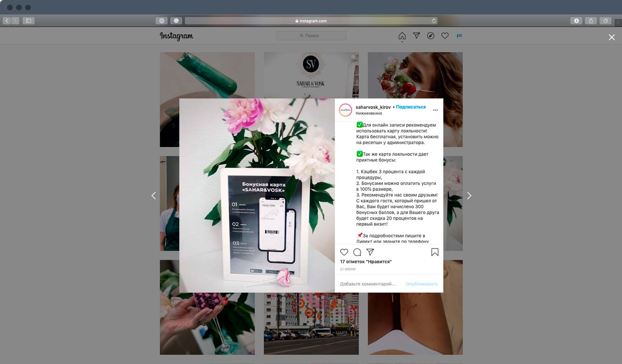The height and width of the screenshot is (364, 622).
Task: Share post via paper plane icon
Action: click(370, 252)
